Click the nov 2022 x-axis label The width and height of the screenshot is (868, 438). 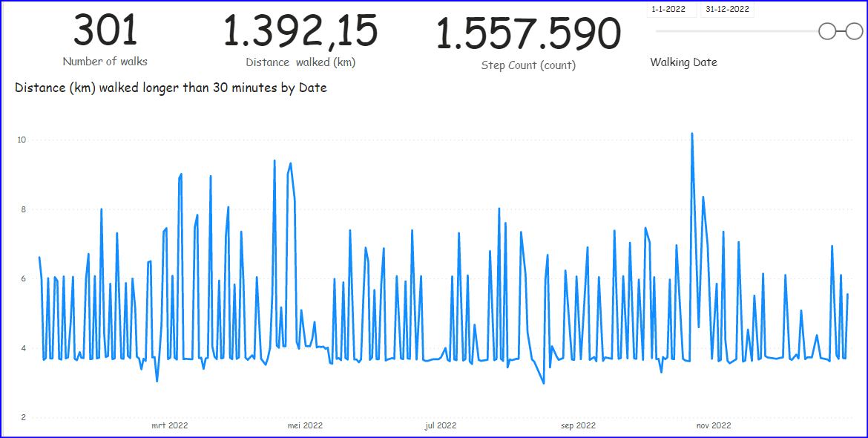click(714, 426)
